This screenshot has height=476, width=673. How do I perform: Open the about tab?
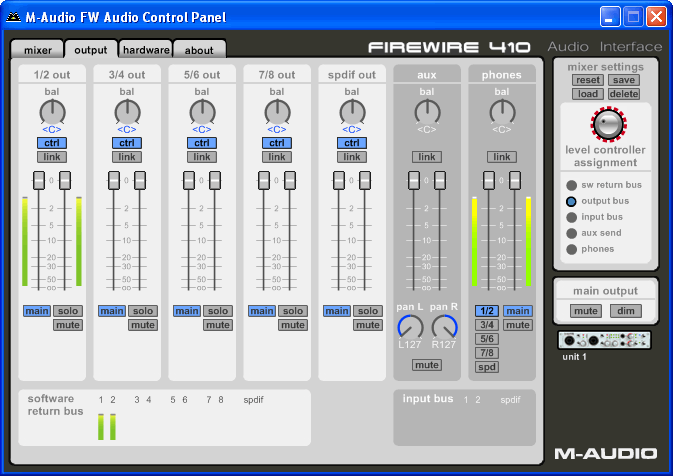[199, 50]
